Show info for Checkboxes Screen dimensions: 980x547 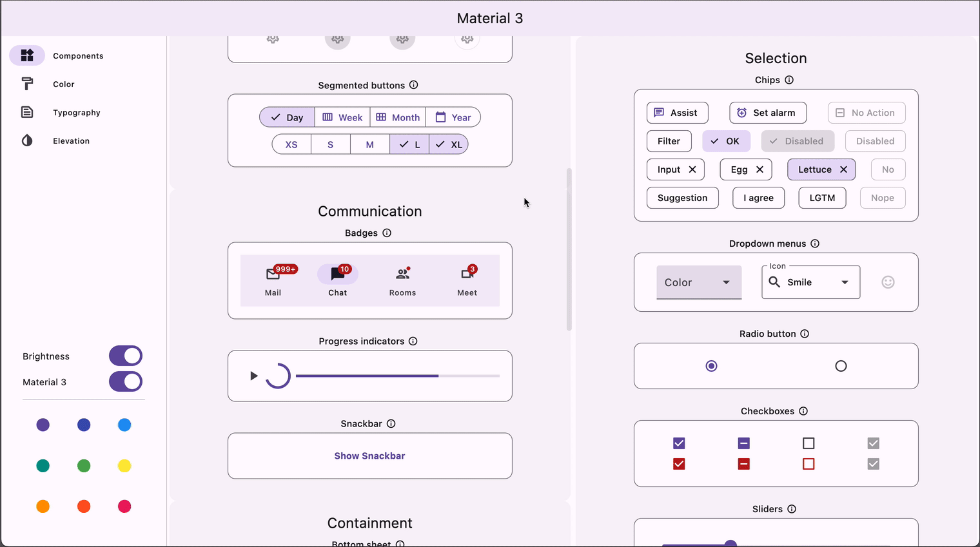(x=803, y=411)
